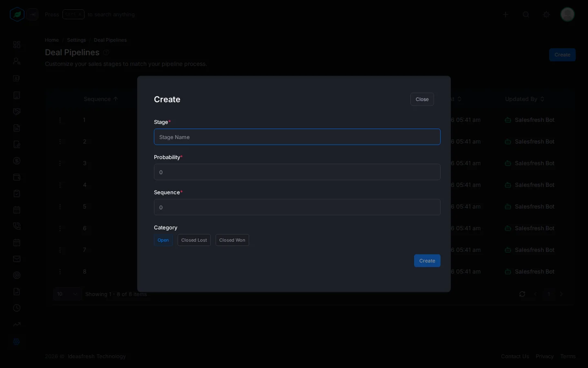
Task: Collapse the sidebar with the arrow toggle
Action: click(x=33, y=15)
